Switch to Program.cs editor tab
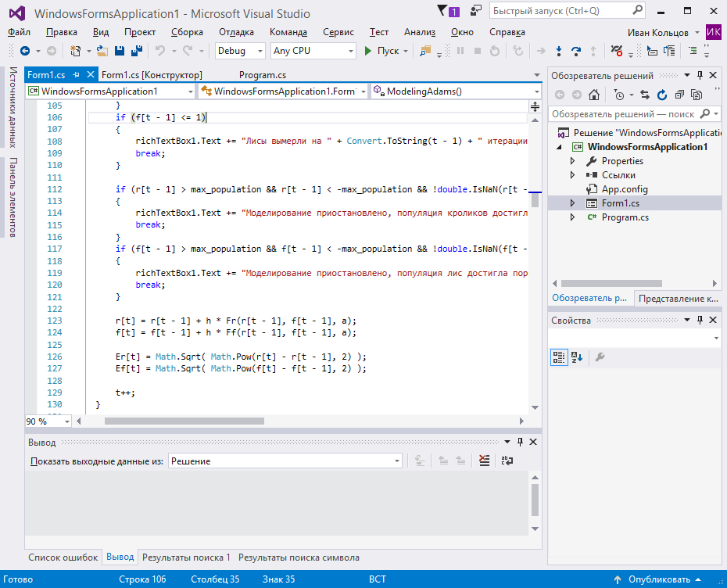 click(x=263, y=74)
